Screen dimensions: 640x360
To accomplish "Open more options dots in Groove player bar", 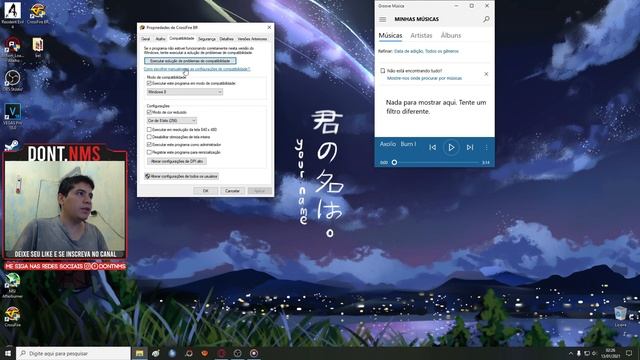I will coord(486,147).
